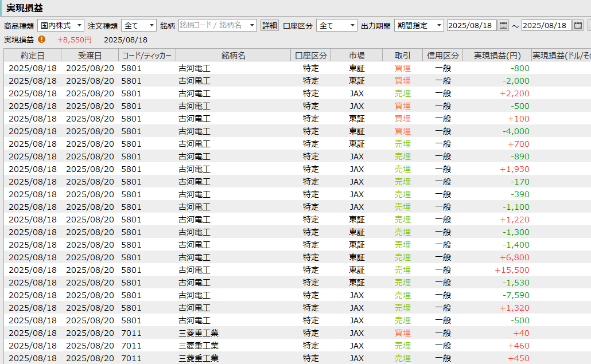Image resolution: width=591 pixels, height=364 pixels.
Task: Select the row with +2,200 profit
Action: pos(297,93)
